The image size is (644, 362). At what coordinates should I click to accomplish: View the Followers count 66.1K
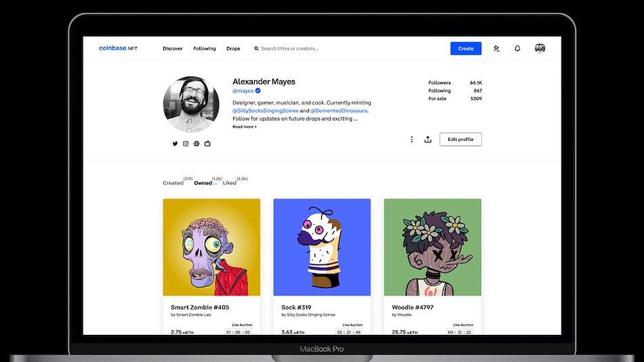coord(476,83)
